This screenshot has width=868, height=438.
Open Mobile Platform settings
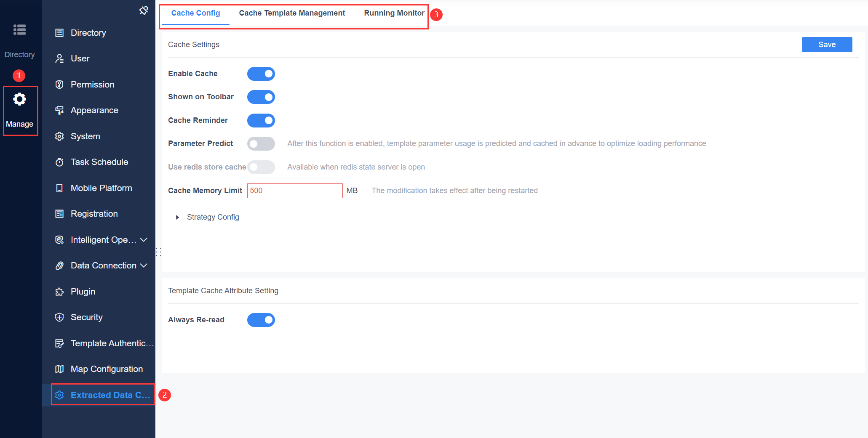point(101,188)
